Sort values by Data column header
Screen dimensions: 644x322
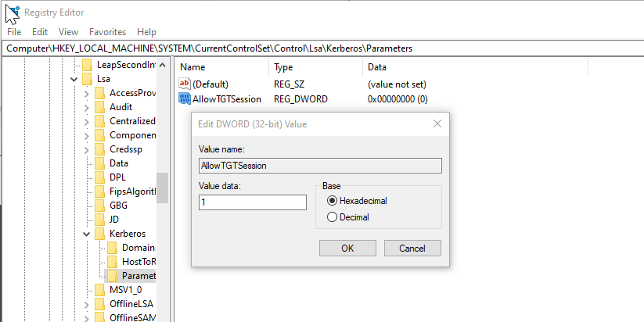click(475, 67)
